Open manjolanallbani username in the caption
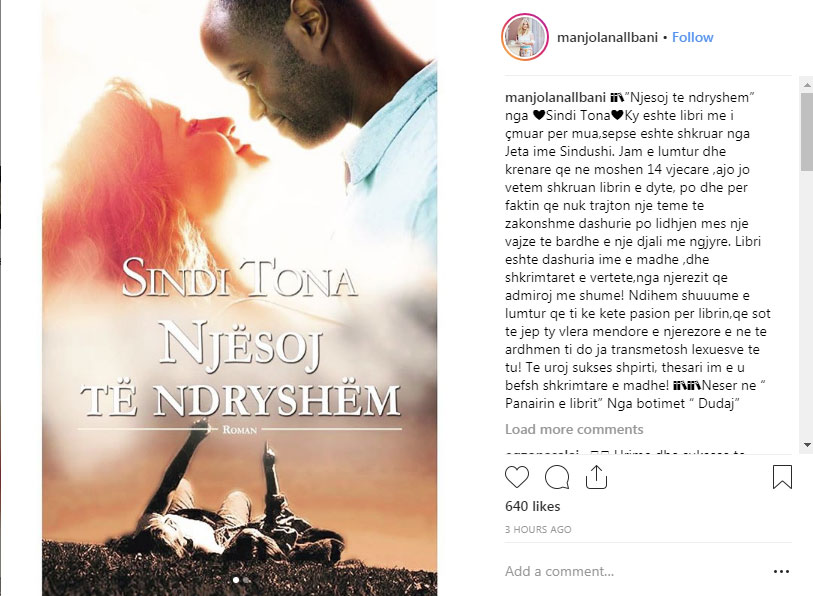 point(555,98)
